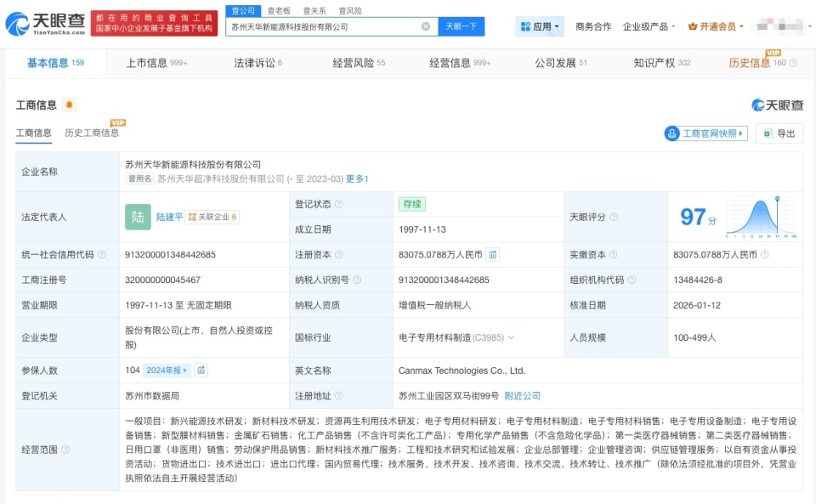Open the chart icon next to 2024年报
816x504 pixels.
[201, 371]
